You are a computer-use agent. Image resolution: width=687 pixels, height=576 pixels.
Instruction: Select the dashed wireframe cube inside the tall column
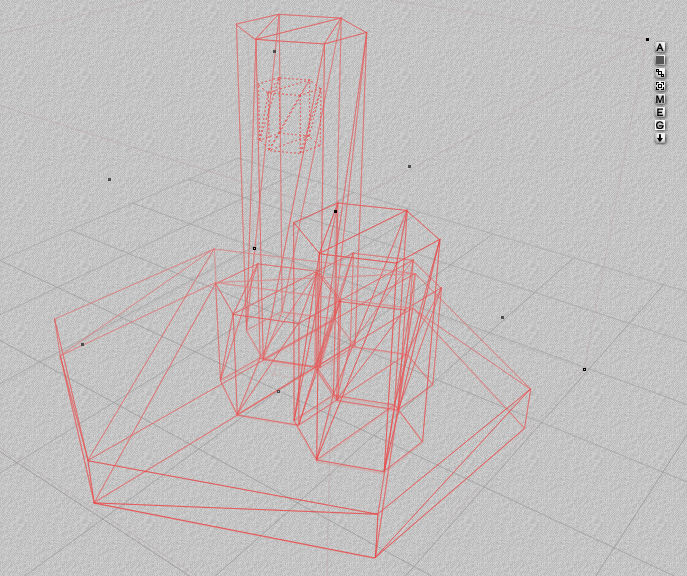[290, 116]
